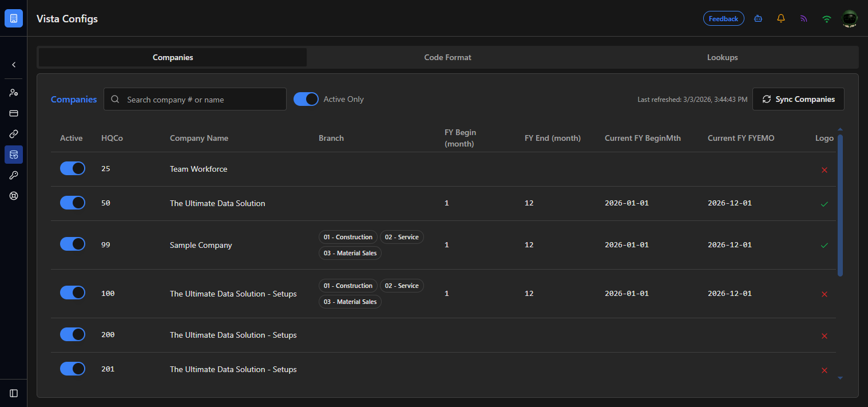
Task: Open the link connections sidebar icon
Action: (x=14, y=134)
